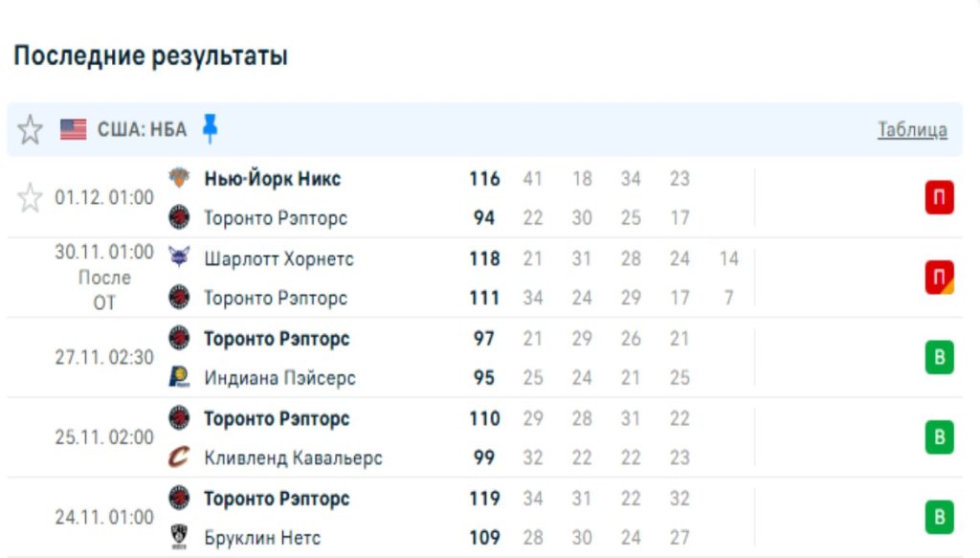
Task: Click the Cleveland Cavaliers team logo
Action: (179, 458)
